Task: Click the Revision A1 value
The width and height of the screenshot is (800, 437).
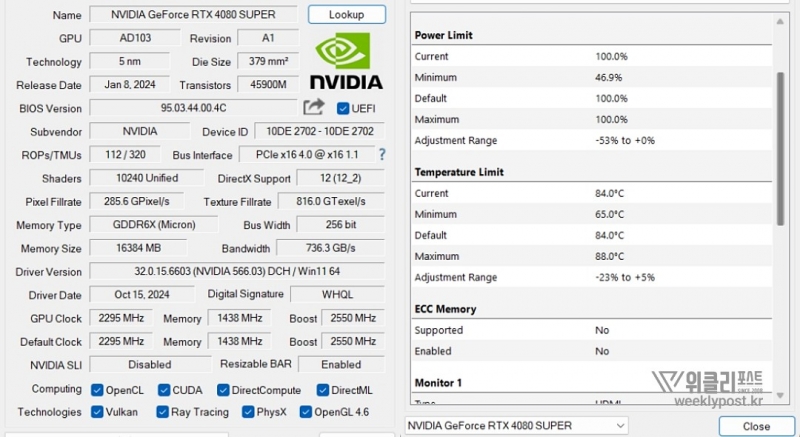Action: tap(268, 38)
